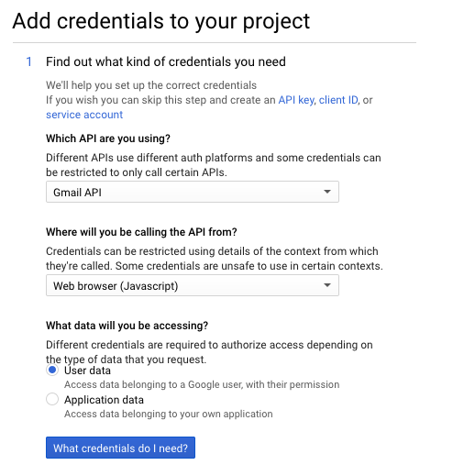The height and width of the screenshot is (476, 453).
Task: Click the 'Access data belonging to a Google user' description
Action: (x=202, y=384)
